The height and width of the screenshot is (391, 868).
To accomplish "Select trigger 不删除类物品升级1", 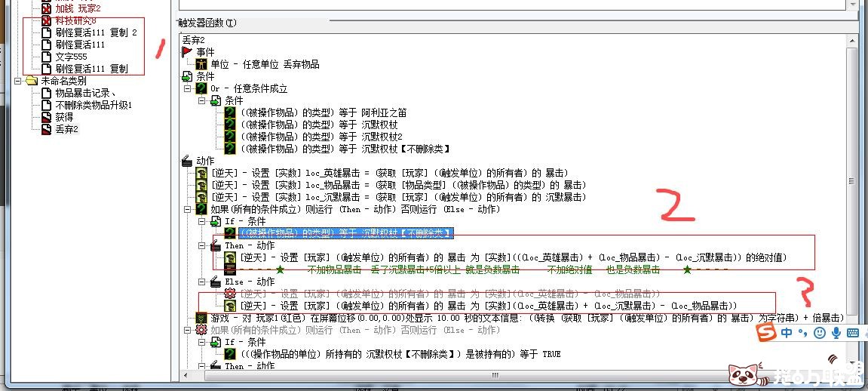I will [94, 105].
